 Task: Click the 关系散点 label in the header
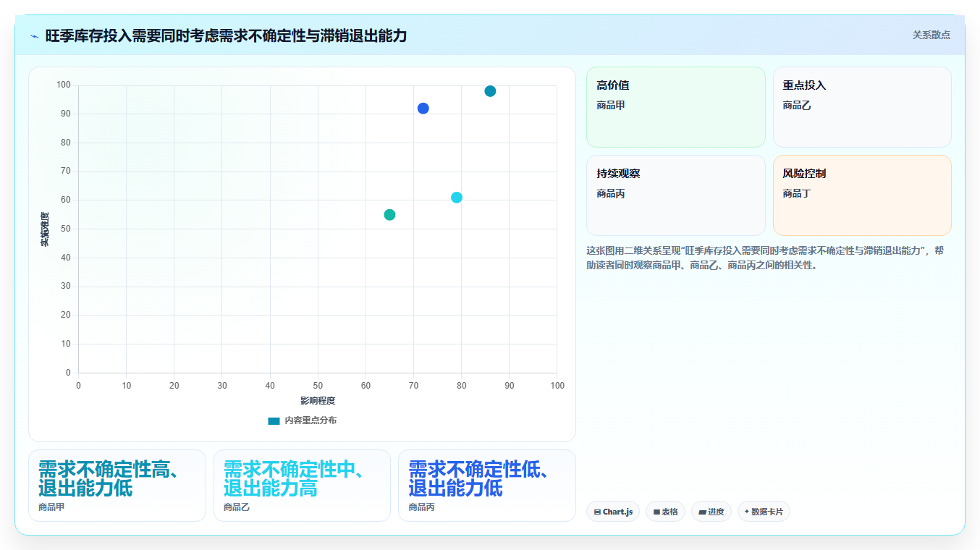(931, 35)
